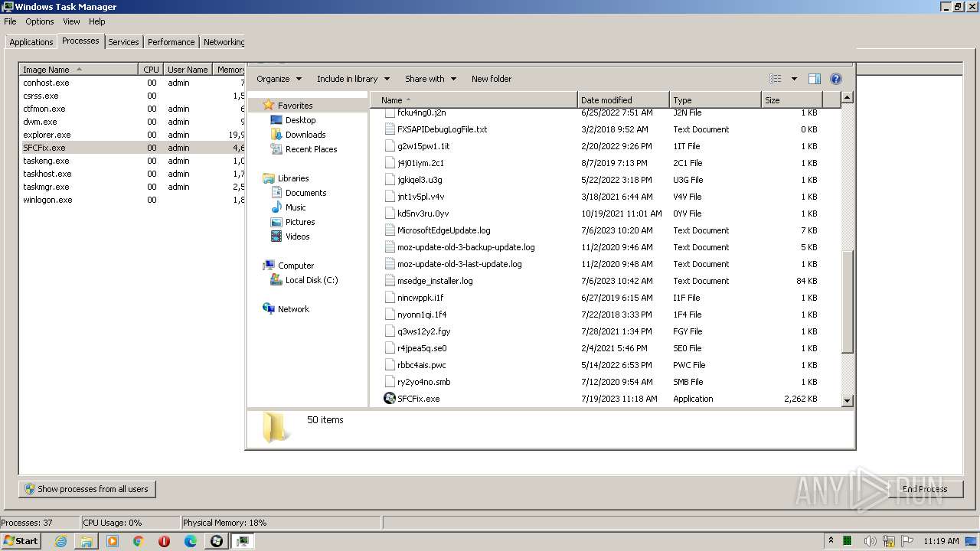This screenshot has height=551, width=980.
Task: Switch to Task Manager taskbar button
Action: click(x=243, y=541)
